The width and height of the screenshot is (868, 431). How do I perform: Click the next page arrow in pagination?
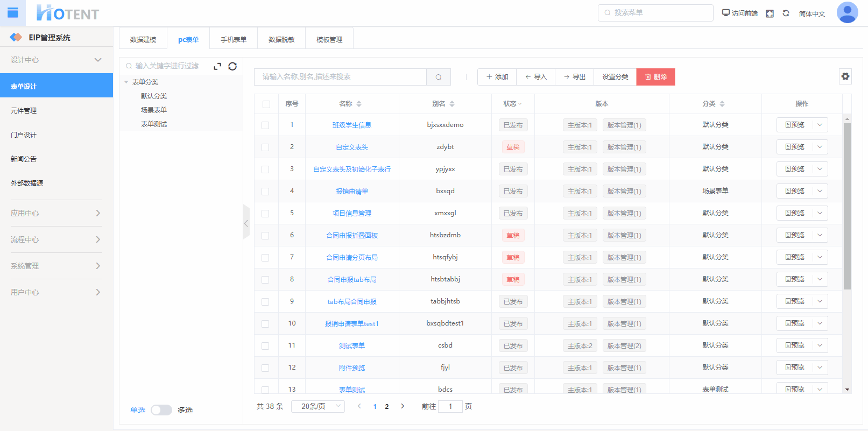[x=403, y=406]
